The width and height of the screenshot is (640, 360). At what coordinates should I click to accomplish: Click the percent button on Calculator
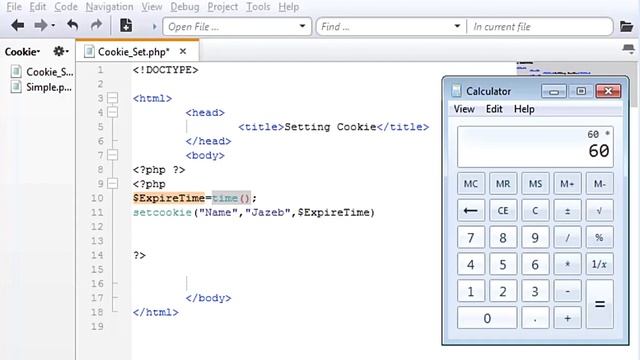coord(600,238)
